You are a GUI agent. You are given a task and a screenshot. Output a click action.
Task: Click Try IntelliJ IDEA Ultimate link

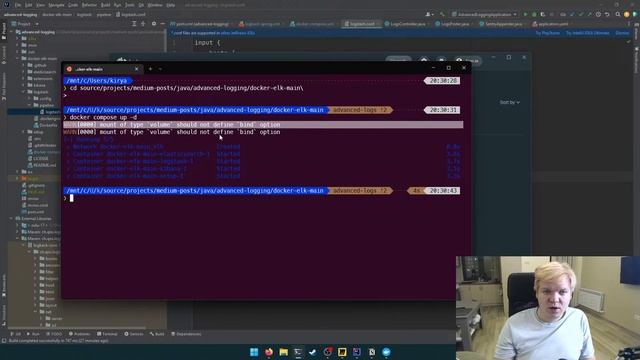click(587, 33)
